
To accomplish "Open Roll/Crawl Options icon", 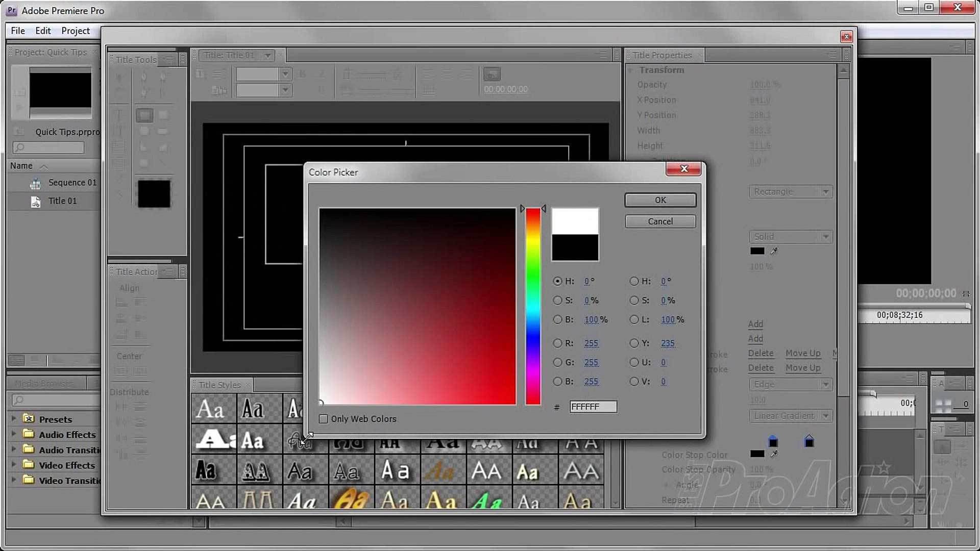I will pyautogui.click(x=219, y=74).
